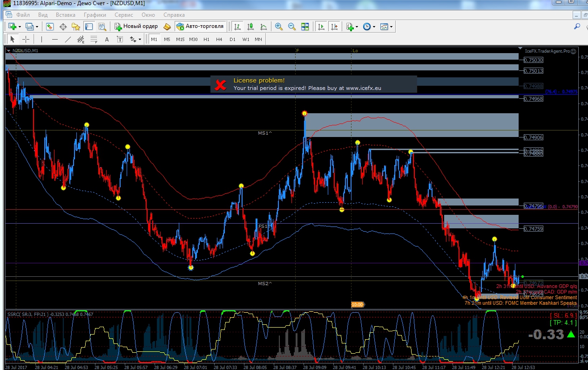Viewport: 588px width, 370px height.
Task: Switch chart to candlesticks view
Action: [x=250, y=27]
